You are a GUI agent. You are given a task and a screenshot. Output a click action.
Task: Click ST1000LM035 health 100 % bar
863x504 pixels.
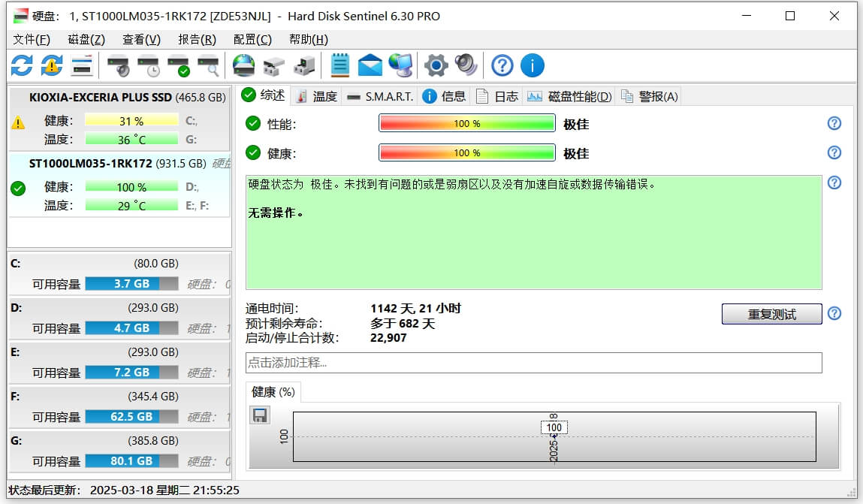pyautogui.click(x=131, y=187)
